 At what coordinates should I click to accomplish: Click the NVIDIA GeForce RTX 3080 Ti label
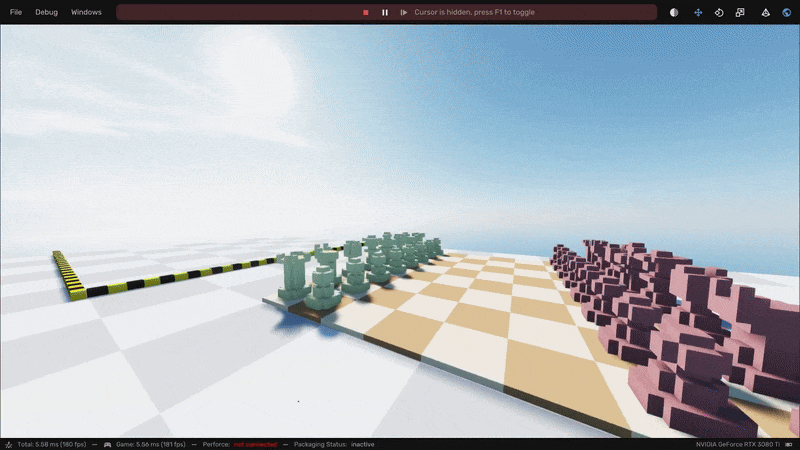tap(737, 444)
